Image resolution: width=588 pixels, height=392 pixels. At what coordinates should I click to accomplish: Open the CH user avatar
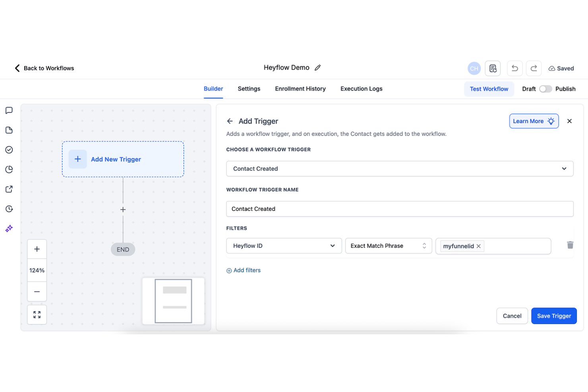(x=474, y=68)
